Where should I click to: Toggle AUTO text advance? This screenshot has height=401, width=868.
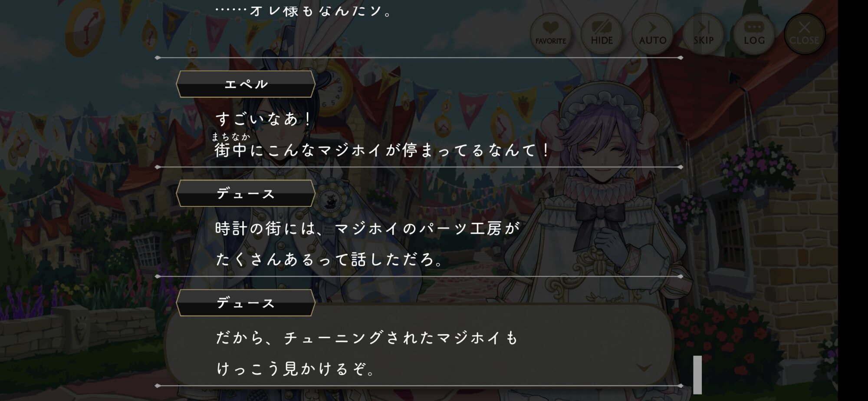pos(652,34)
